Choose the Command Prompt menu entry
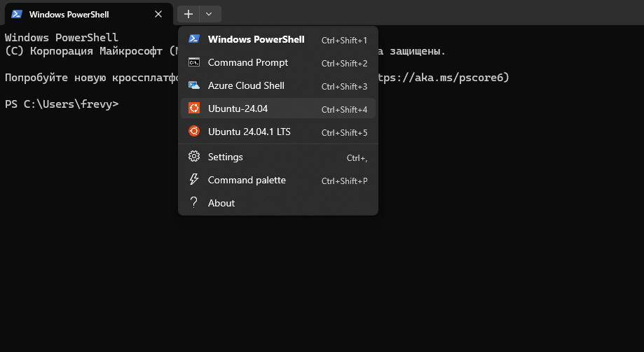The height and width of the screenshot is (352, 644). 248,63
